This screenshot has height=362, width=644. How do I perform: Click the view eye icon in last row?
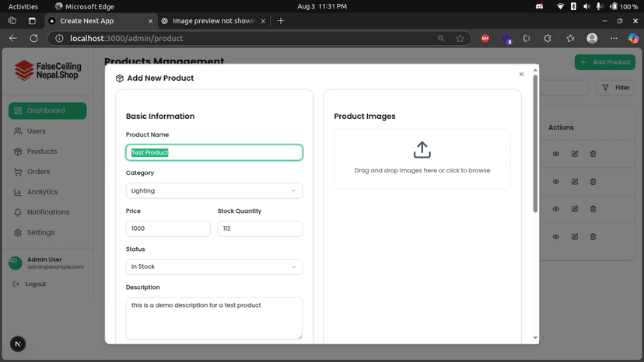click(556, 237)
